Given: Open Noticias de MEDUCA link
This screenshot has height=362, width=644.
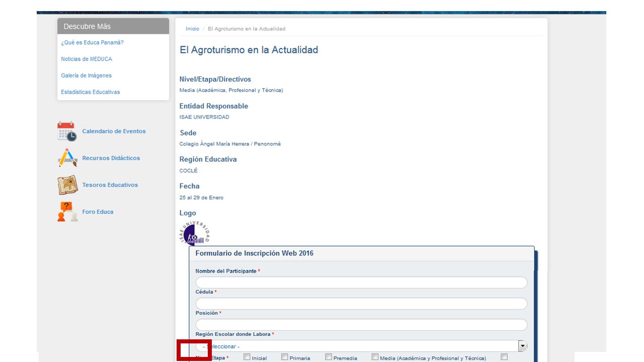Looking at the screenshot, I should point(87,59).
